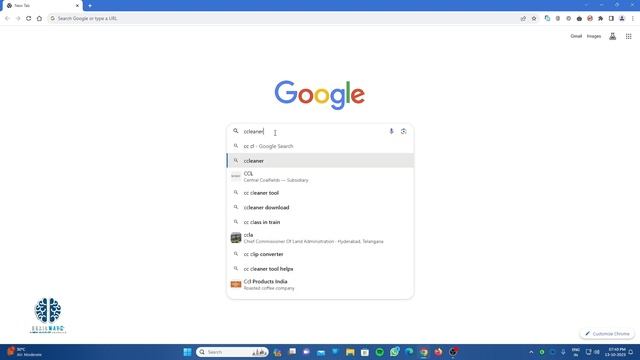Select the ccla Land Administration suggestion
The width and height of the screenshot is (640, 360).
click(320, 238)
